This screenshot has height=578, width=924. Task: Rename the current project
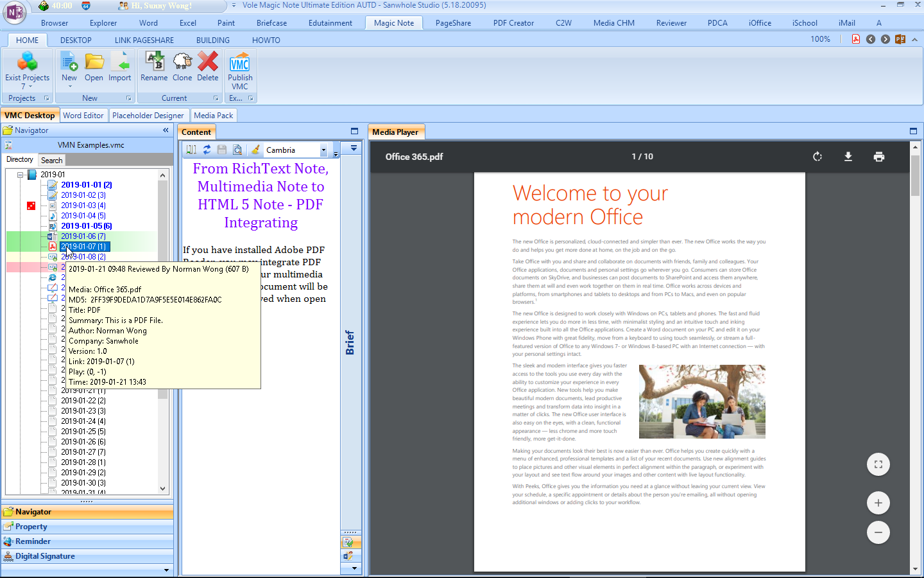154,67
